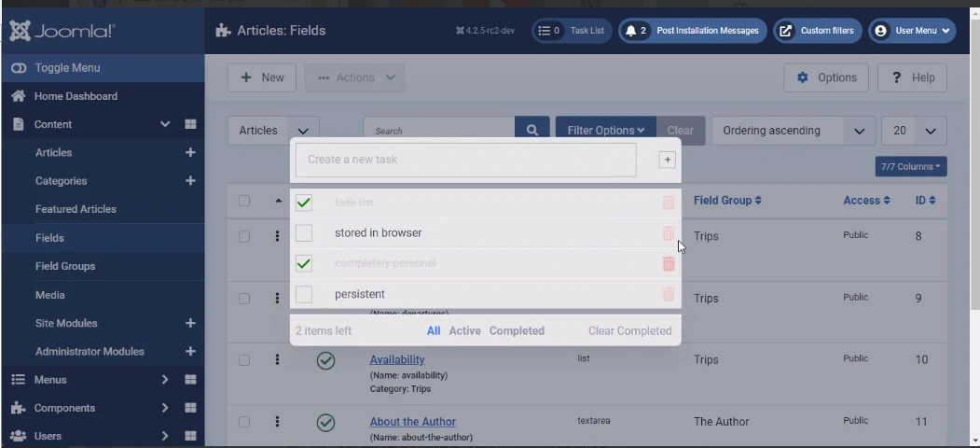Expand the Components section
The width and height of the screenshot is (980, 448).
[x=165, y=407]
